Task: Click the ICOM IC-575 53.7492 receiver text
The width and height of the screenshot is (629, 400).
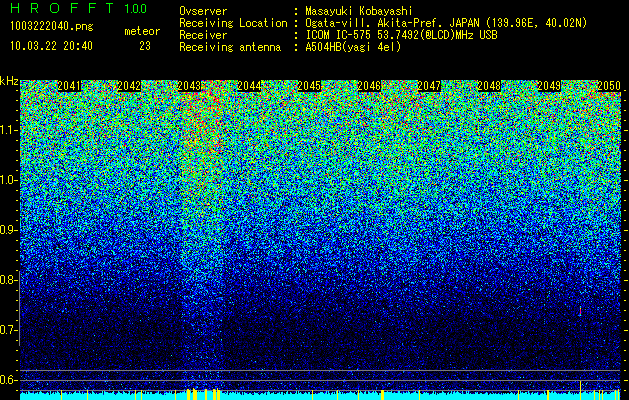Action: 401,35
